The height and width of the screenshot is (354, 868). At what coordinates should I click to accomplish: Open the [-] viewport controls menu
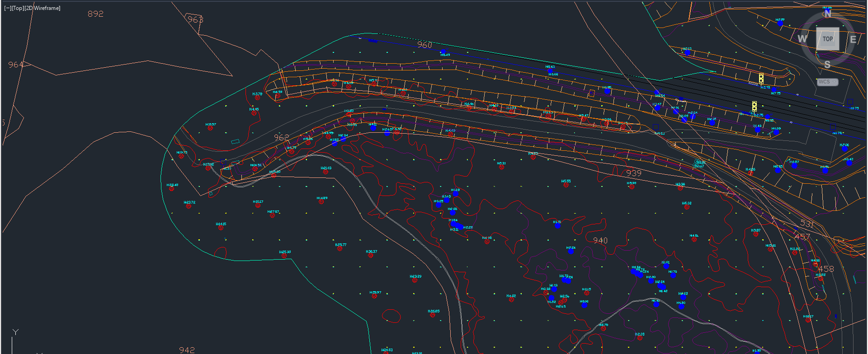8,8
